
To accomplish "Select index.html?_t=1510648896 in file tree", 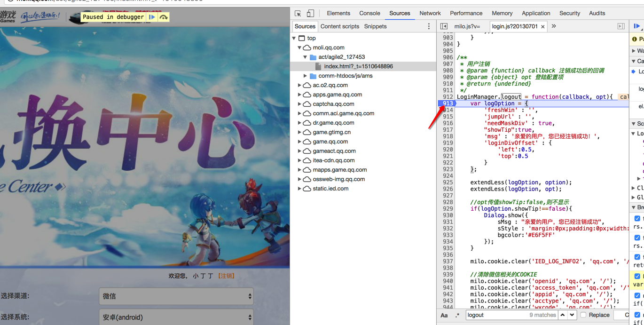I will 358,66.
